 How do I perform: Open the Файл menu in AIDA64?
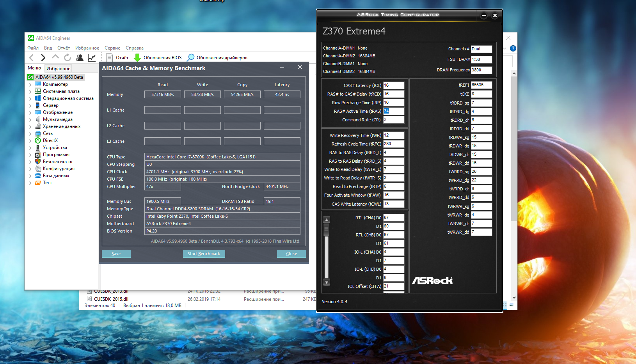pyautogui.click(x=33, y=48)
